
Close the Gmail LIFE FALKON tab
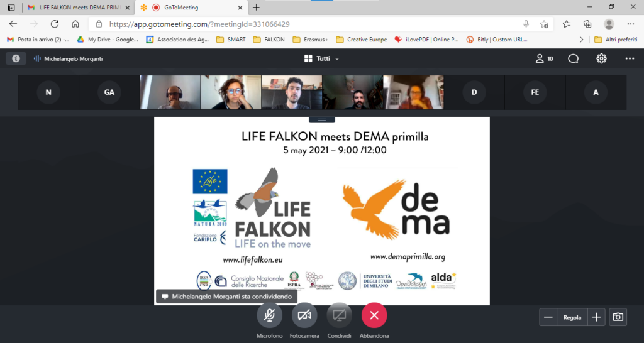pos(127,8)
